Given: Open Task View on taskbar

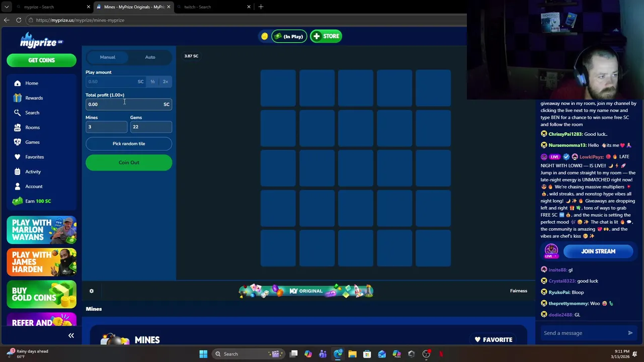Looking at the screenshot, I should (x=293, y=354).
